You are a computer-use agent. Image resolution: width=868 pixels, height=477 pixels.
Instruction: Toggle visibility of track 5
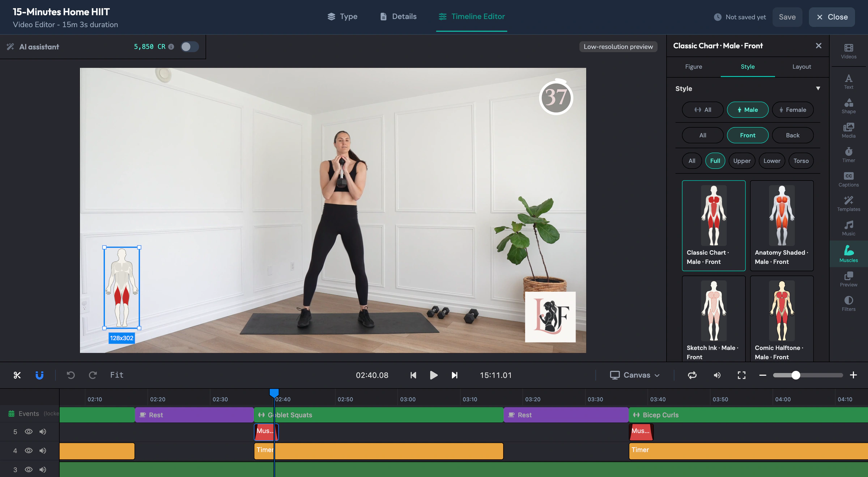(29, 431)
